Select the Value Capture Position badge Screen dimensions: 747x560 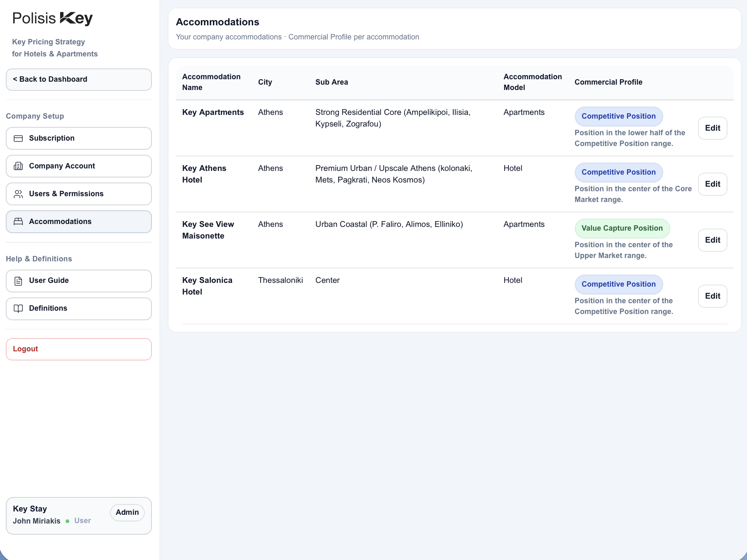pyautogui.click(x=622, y=229)
